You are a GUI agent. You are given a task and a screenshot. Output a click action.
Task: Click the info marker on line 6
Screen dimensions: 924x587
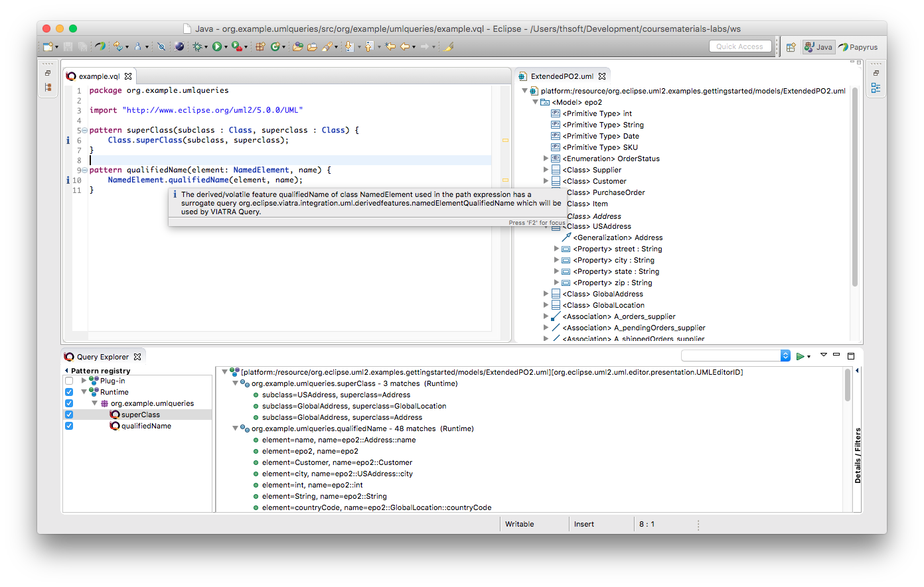68,141
